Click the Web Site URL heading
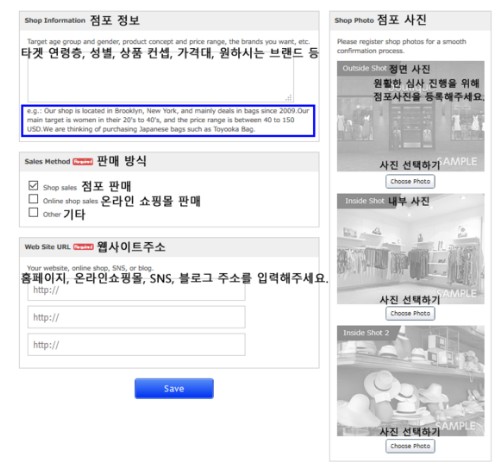This screenshot has width=502, height=465. point(47,247)
